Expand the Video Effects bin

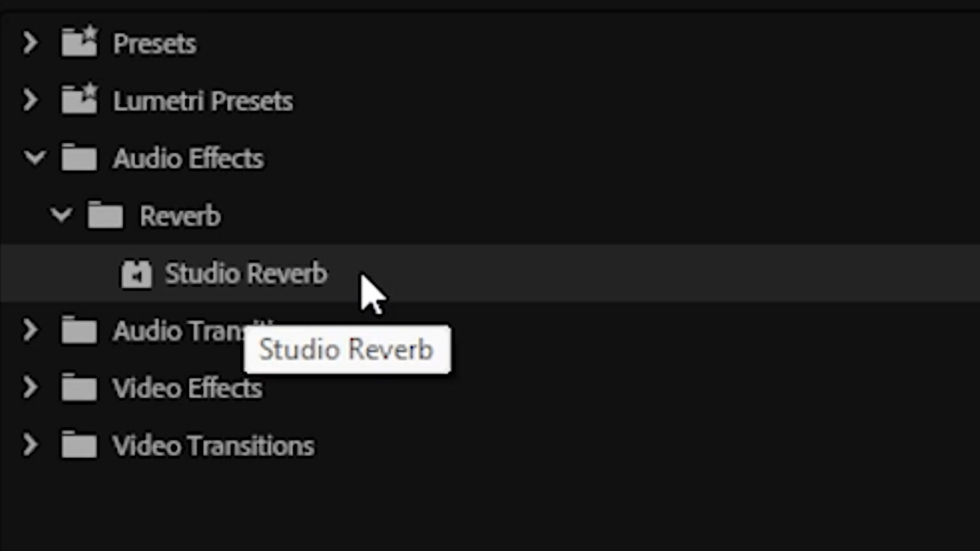click(29, 387)
